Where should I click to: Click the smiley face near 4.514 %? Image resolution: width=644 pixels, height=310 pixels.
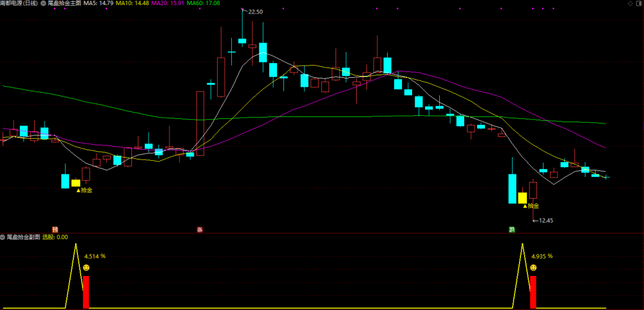coord(86,268)
